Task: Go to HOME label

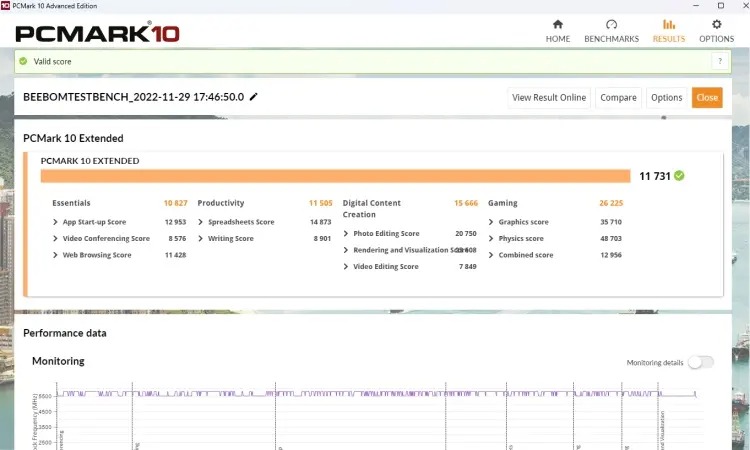Action: click(x=558, y=39)
